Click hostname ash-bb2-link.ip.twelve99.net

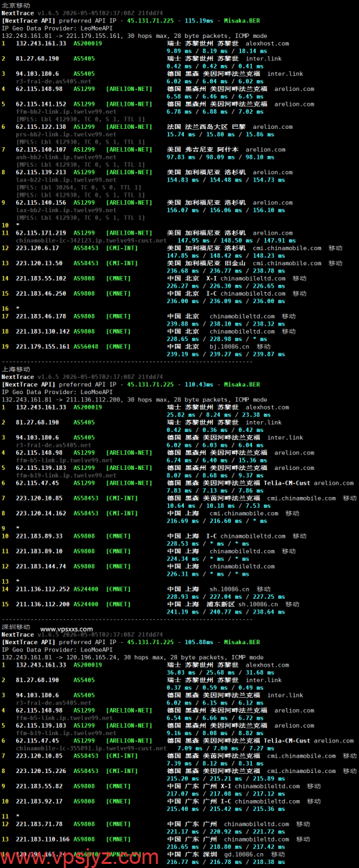(66, 157)
